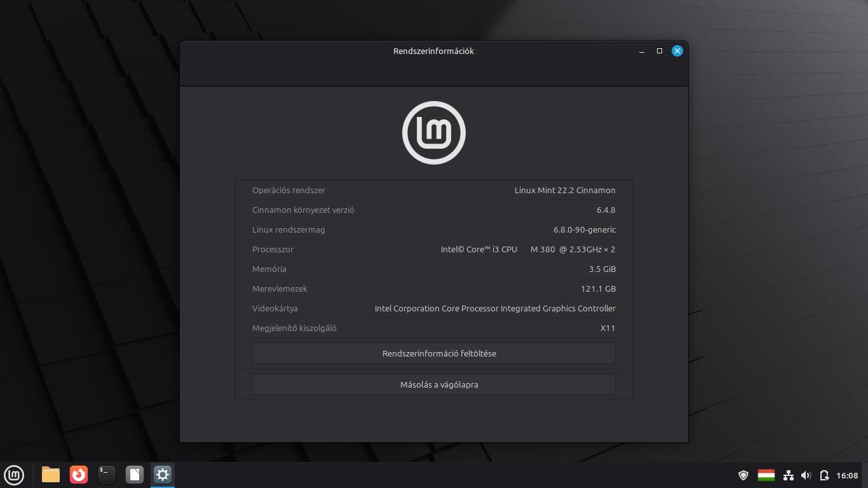Image resolution: width=868 pixels, height=488 pixels.
Task: Select the Intel Core i3 CPU processor value
Action: [x=528, y=249]
